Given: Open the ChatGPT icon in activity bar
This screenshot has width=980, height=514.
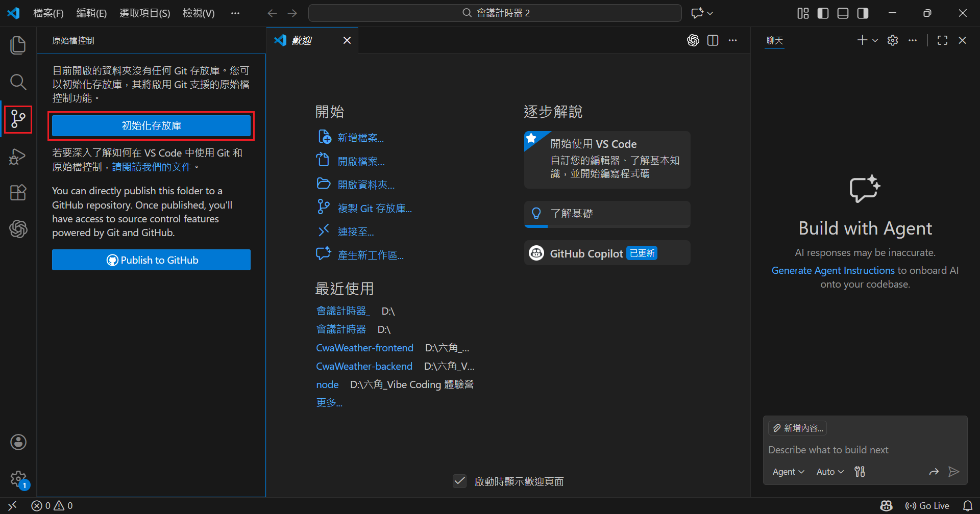Looking at the screenshot, I should pos(18,229).
